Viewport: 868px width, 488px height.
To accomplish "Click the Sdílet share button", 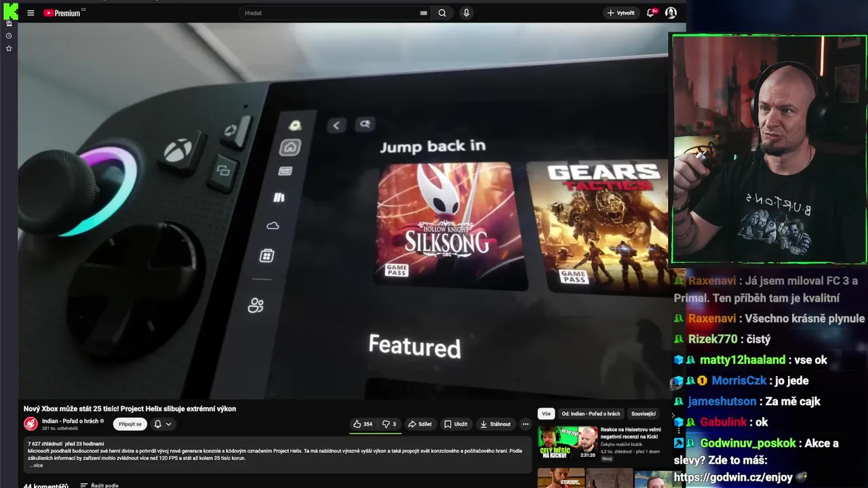I will point(420,424).
